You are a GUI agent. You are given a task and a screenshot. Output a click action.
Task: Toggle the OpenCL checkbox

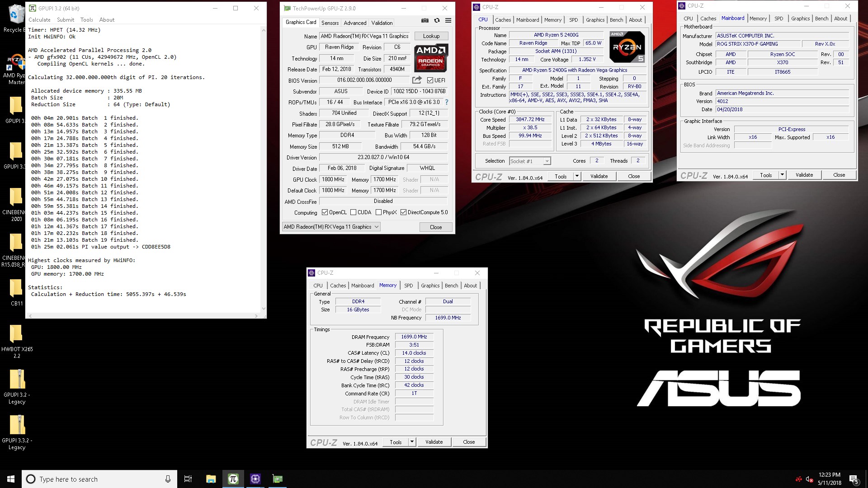(x=325, y=212)
